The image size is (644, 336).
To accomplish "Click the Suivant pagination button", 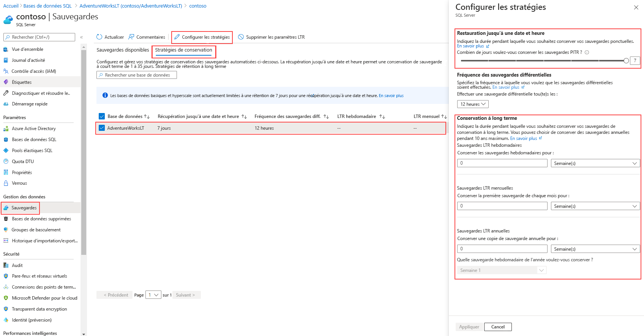I will [186, 295].
